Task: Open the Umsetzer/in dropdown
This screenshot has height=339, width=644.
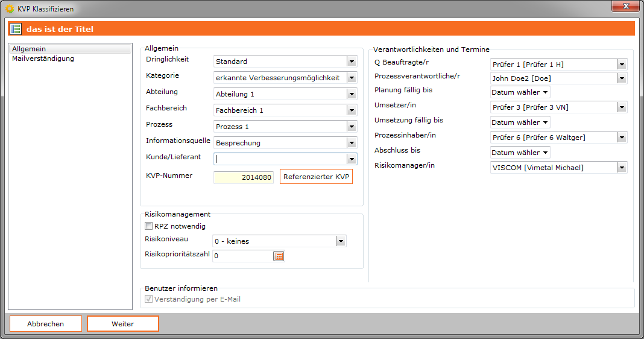Action: tap(622, 107)
